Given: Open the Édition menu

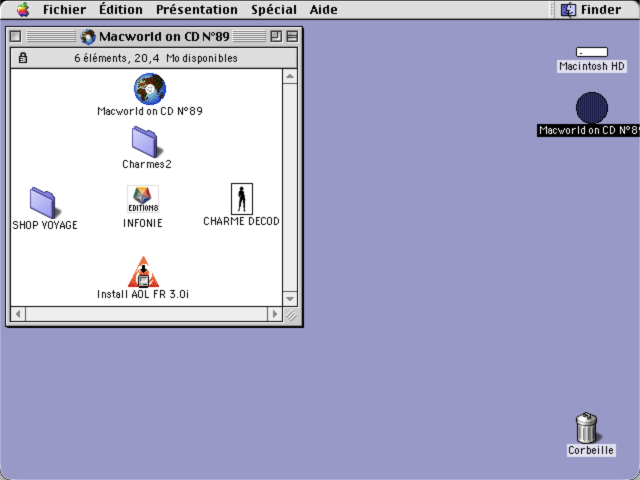Looking at the screenshot, I should click(121, 9).
